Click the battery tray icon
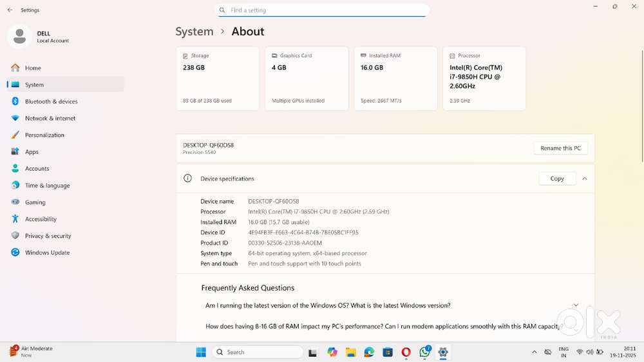Image resolution: width=644 pixels, height=362 pixels. (x=600, y=352)
